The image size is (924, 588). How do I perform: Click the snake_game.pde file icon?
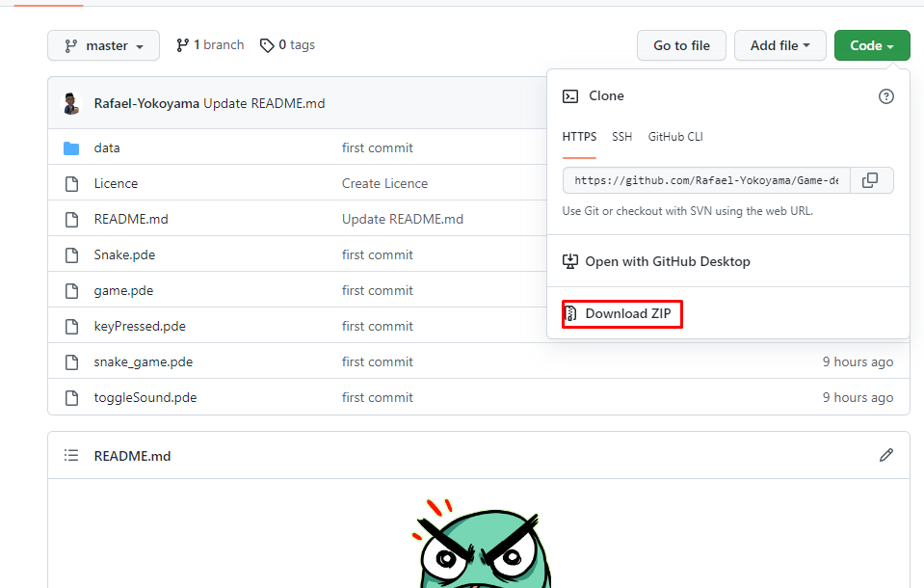[x=71, y=362]
